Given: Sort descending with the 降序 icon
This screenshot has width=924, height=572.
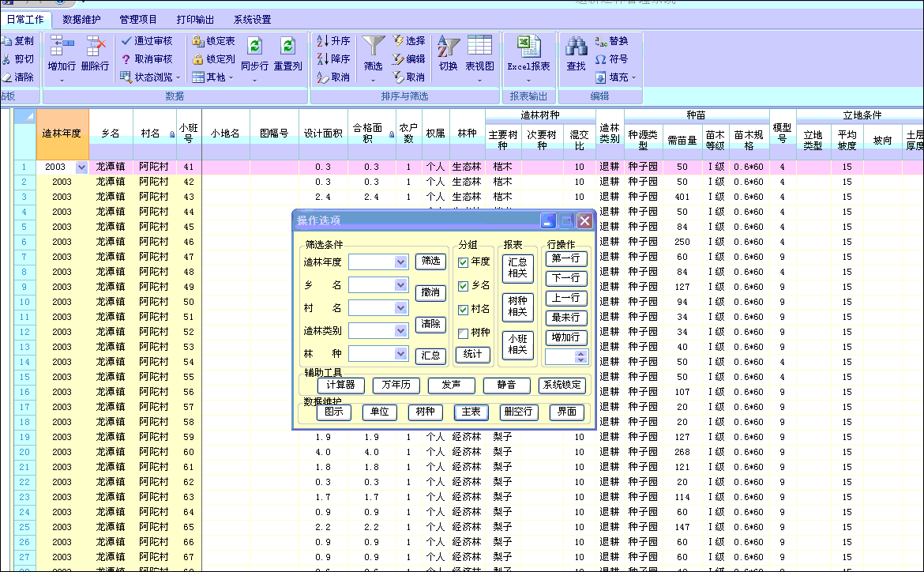Looking at the screenshot, I should coord(322,59).
